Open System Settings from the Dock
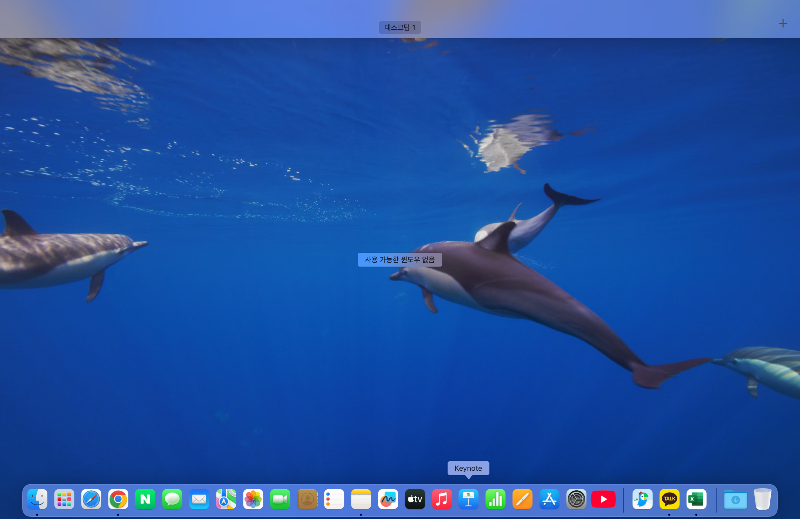Viewport: 800px width, 519px height. point(577,499)
